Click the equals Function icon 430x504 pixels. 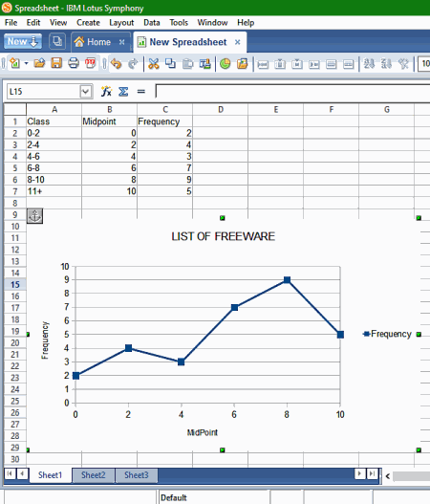pos(141,91)
